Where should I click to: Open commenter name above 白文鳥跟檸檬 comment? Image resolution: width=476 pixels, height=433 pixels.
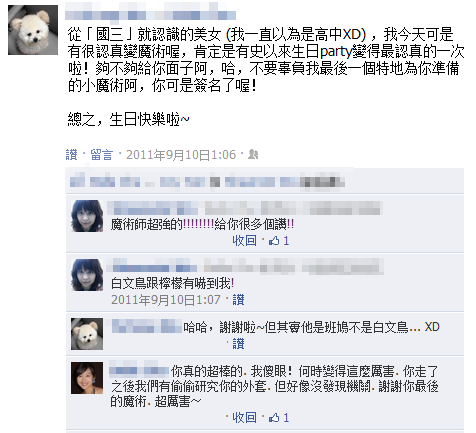(154, 268)
